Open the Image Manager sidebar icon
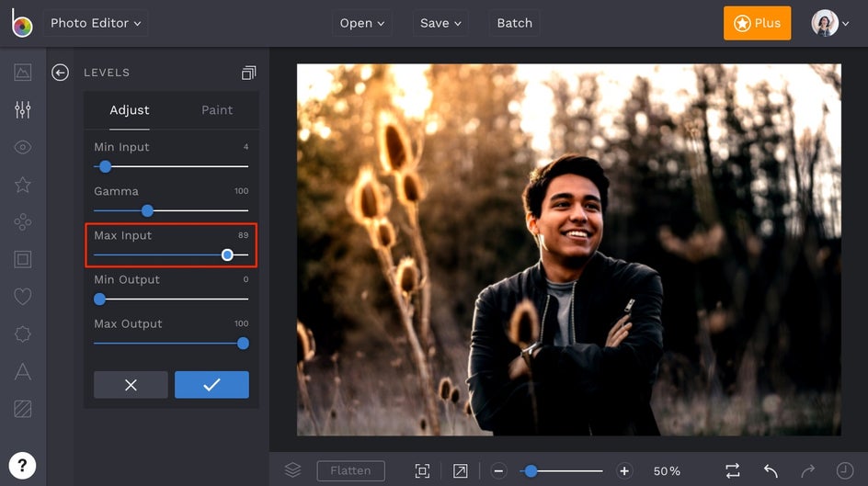Screen dimensions: 868x486 click(23, 73)
